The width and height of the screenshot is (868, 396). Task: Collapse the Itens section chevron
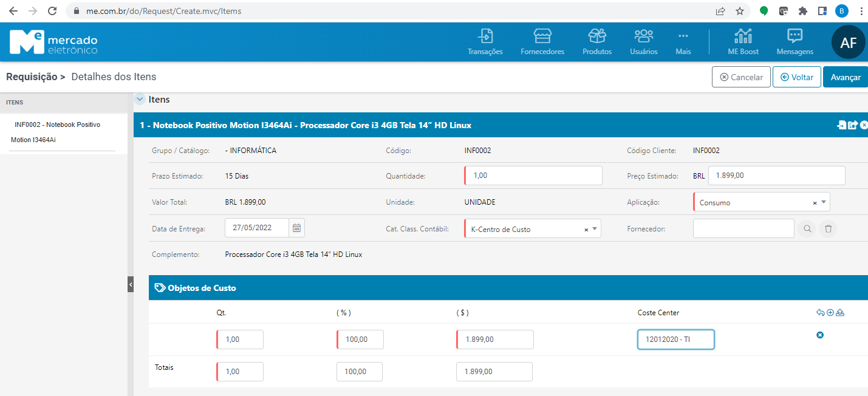tap(140, 99)
